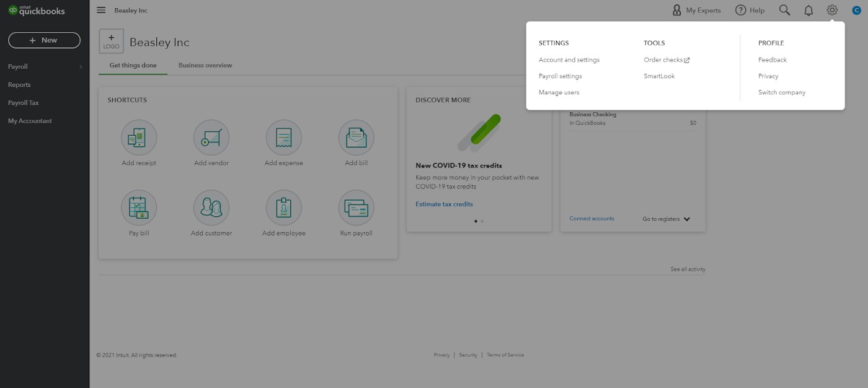This screenshot has height=388, width=868.
Task: Open Account and settings
Action: point(569,60)
